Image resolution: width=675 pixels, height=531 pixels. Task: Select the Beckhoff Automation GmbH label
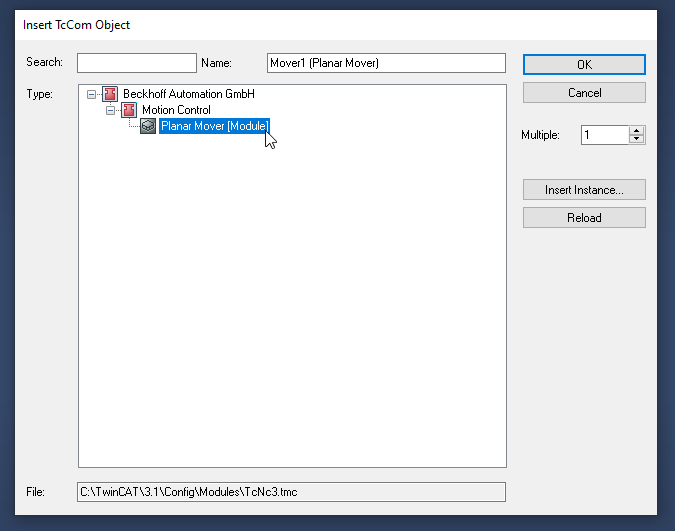point(189,94)
